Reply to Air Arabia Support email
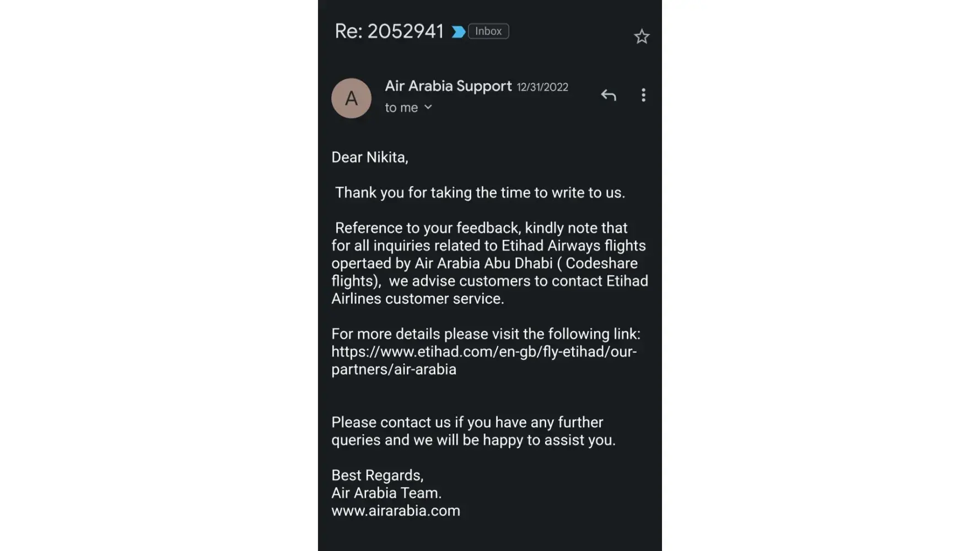This screenshot has width=980, height=551. tap(609, 95)
